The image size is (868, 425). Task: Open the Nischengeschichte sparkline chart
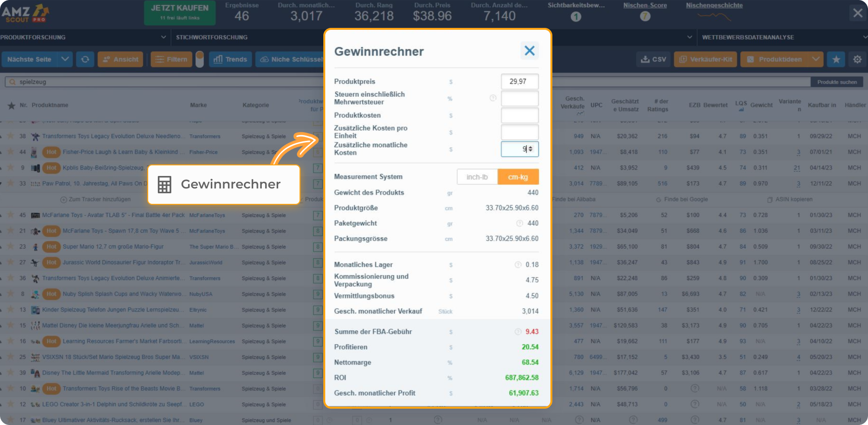[x=714, y=16]
